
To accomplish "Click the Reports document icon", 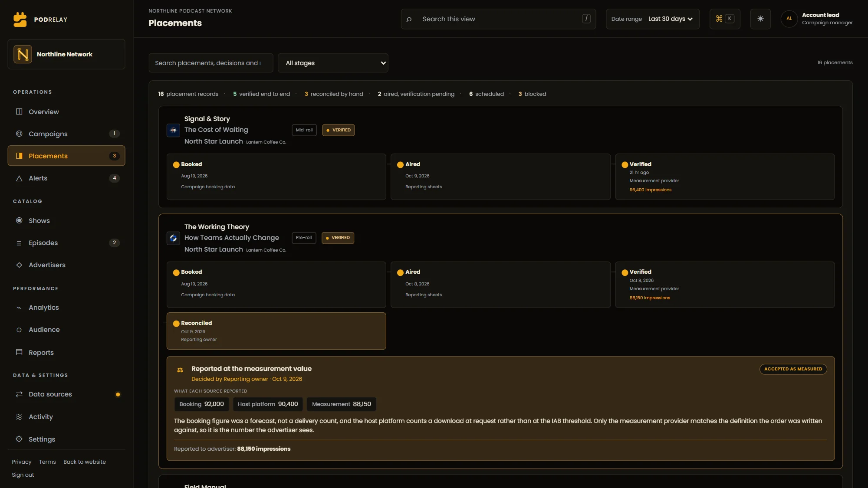I will click(x=19, y=352).
